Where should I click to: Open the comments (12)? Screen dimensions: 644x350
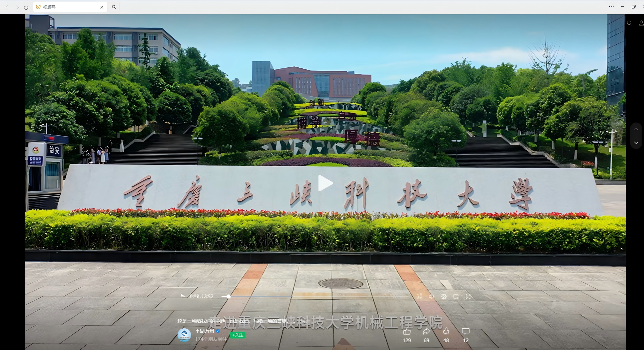(x=466, y=331)
